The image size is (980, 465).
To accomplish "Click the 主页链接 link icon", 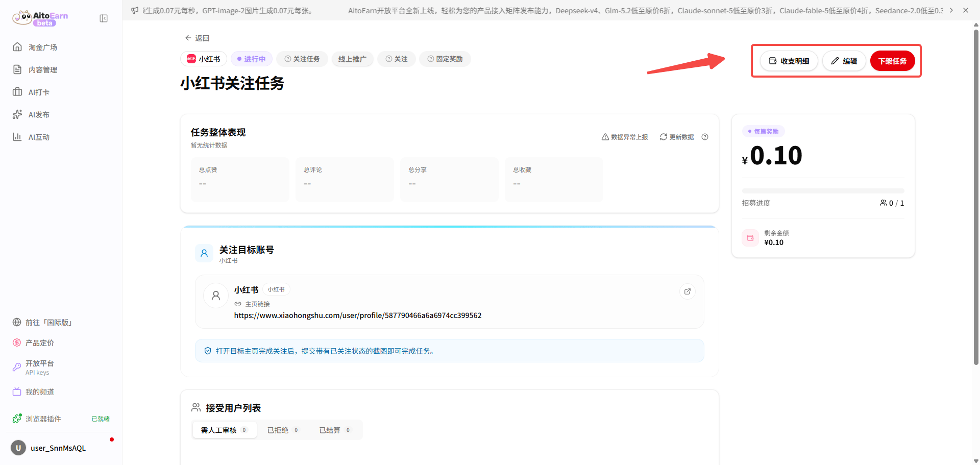I will pos(238,304).
